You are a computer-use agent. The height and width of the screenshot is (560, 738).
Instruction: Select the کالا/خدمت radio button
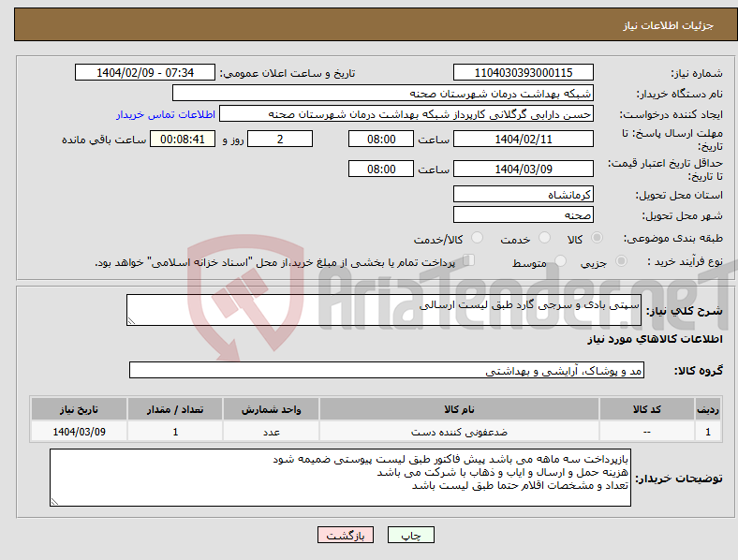click(x=478, y=238)
